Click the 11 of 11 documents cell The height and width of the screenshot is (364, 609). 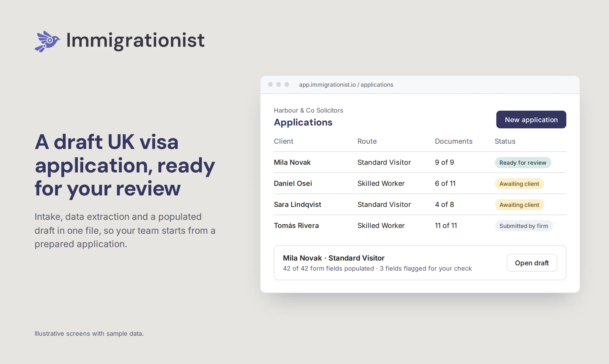(446, 225)
